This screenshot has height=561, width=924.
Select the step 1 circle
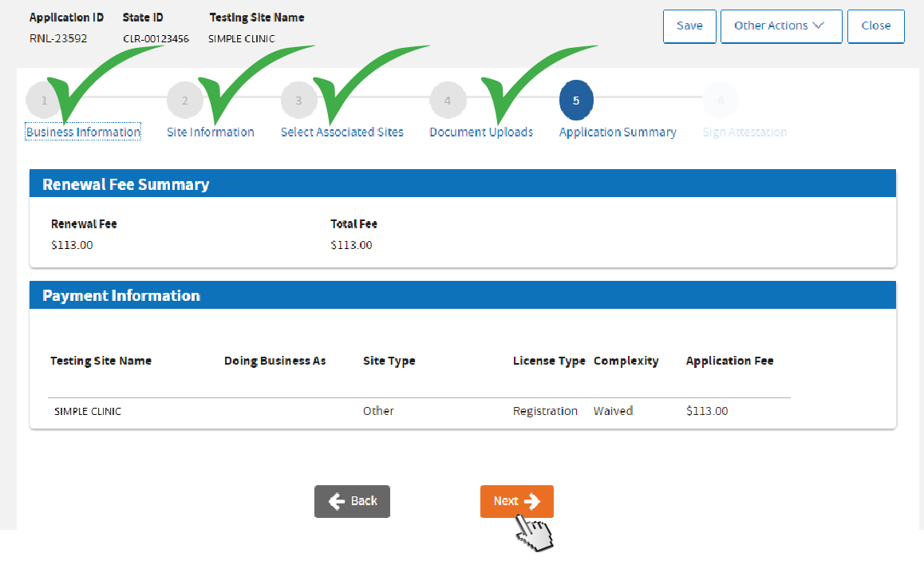[43, 101]
